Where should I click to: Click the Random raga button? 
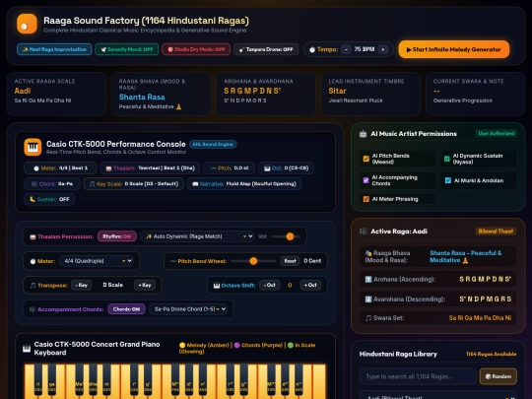499,376
